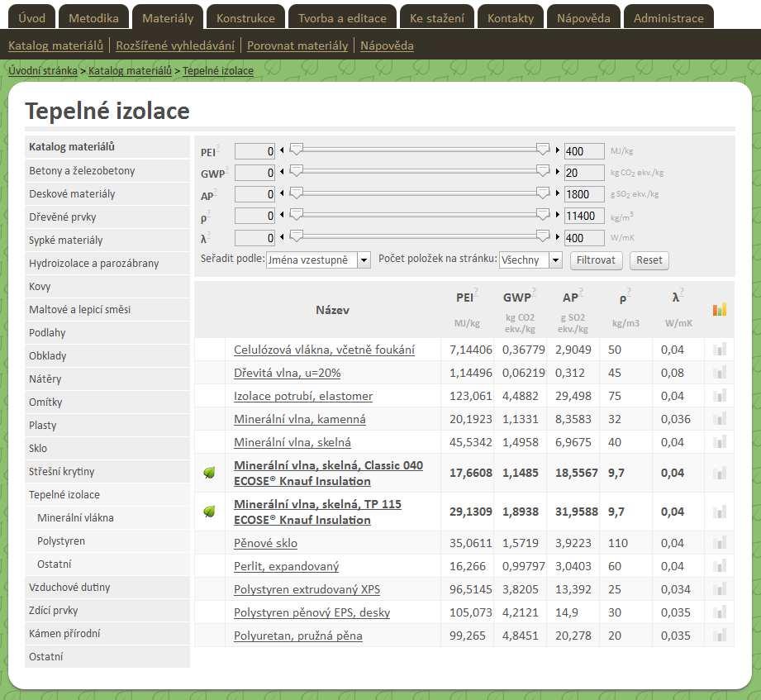
Task: Click the AP maximum field showing 1800
Action: 584,194
